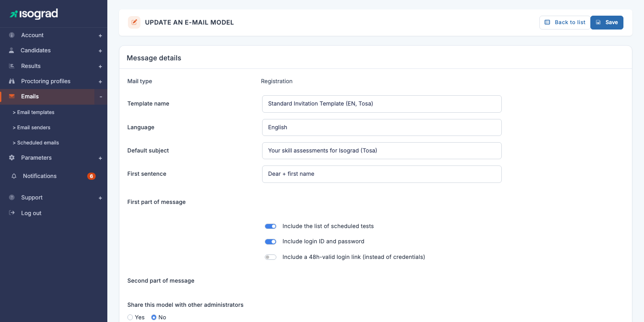Screen dimensions: 644x322
Task: Disable Include the list of scheduled tests
Action: click(x=271, y=226)
